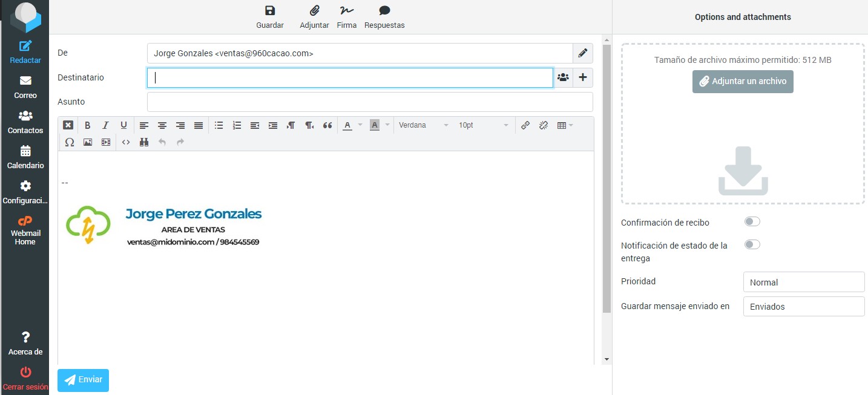This screenshot has width=868, height=395.
Task: Open the background color dropdown arrow
Action: pyautogui.click(x=387, y=125)
